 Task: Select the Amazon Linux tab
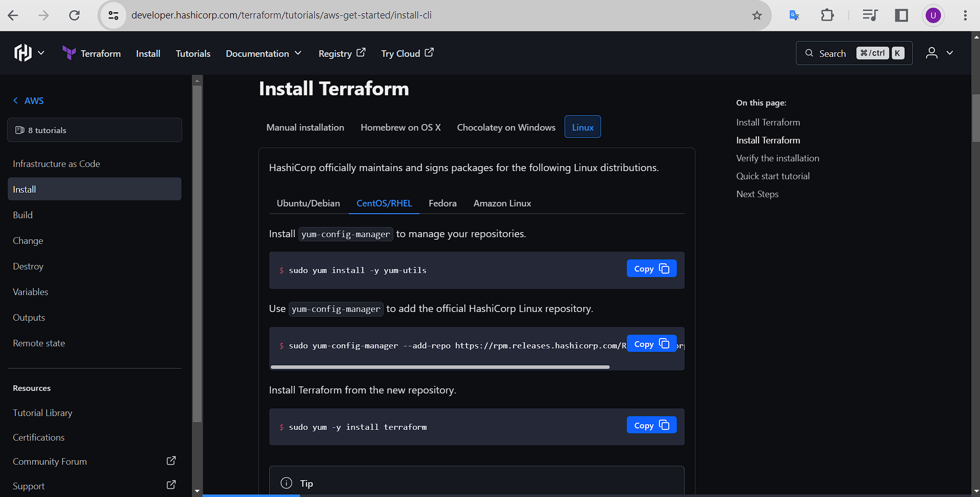(502, 203)
